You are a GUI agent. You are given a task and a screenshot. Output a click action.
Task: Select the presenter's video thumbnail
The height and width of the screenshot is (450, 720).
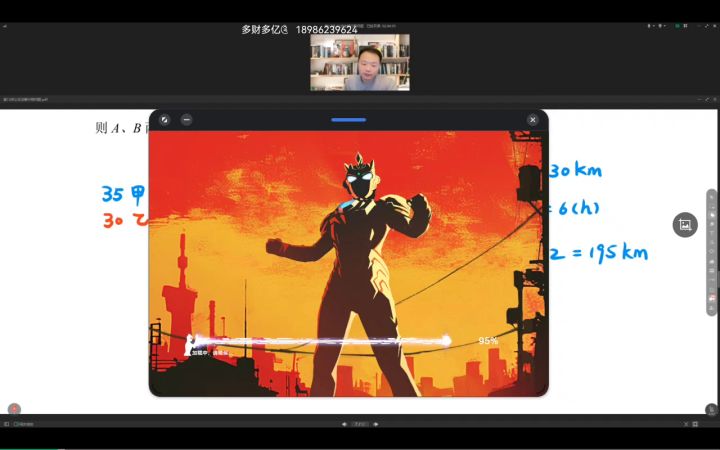coord(360,62)
